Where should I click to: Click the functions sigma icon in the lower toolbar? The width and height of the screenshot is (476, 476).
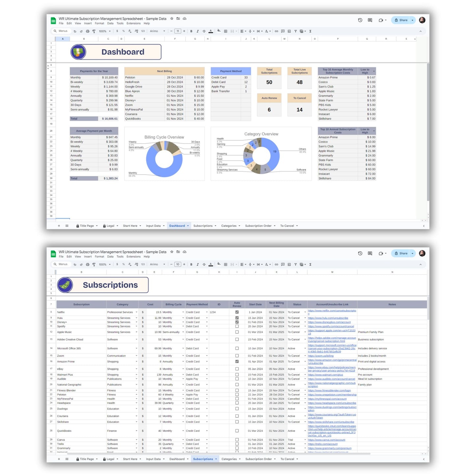point(310,265)
